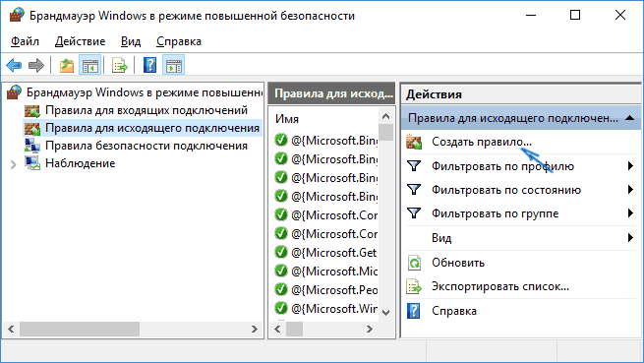Open the Фильтровать по профилю submenu arrow
Screen dimensions: 644x363
[630, 166]
